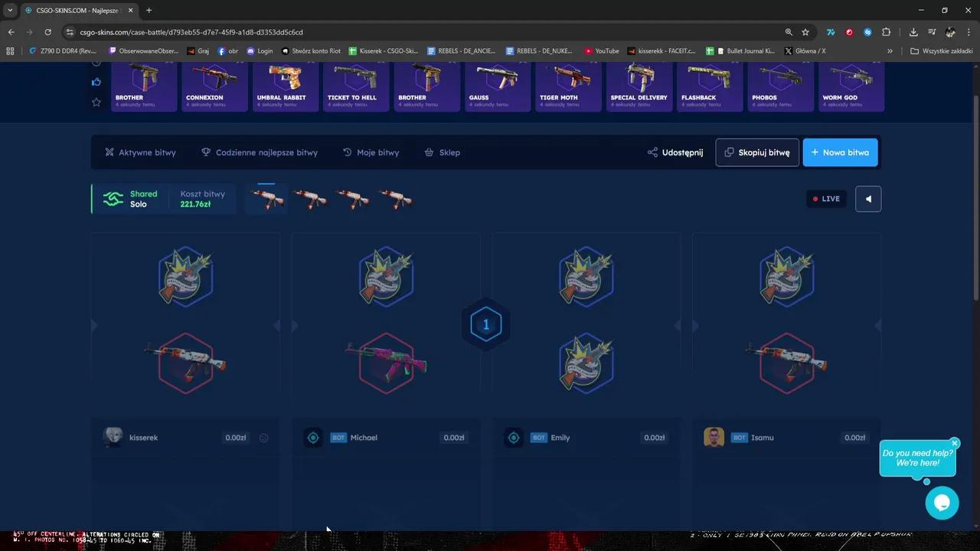
Task: Open the Główna / X bookmark
Action: click(805, 51)
